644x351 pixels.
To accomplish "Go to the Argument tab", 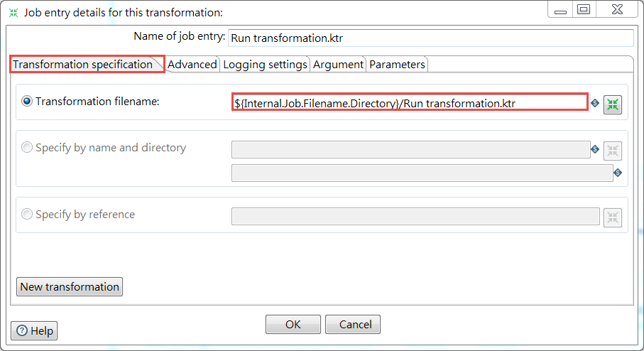I will 338,65.
